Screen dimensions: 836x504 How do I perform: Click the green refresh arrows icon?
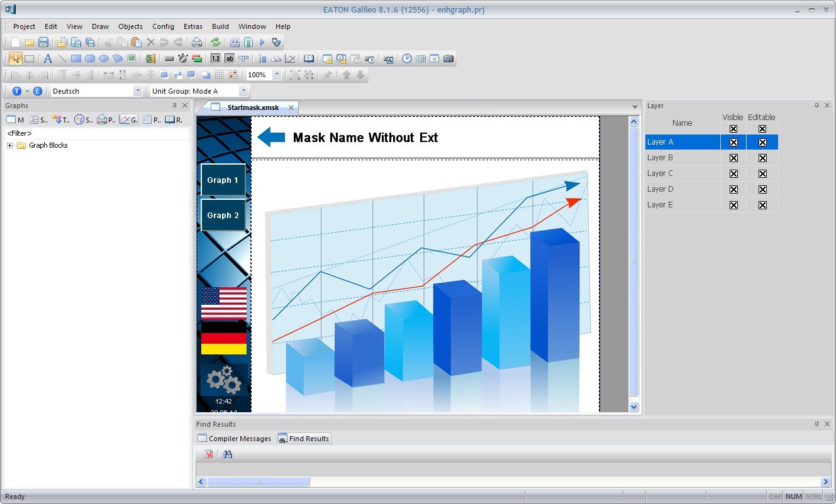point(216,42)
